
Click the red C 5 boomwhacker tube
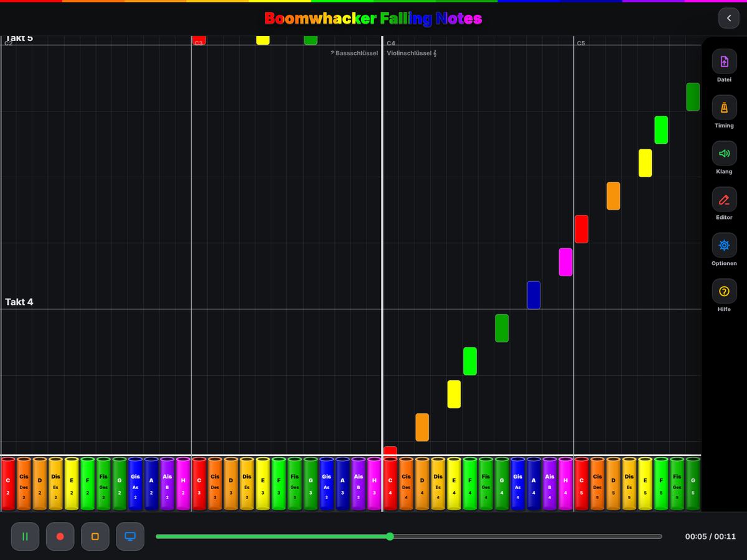[x=581, y=484]
